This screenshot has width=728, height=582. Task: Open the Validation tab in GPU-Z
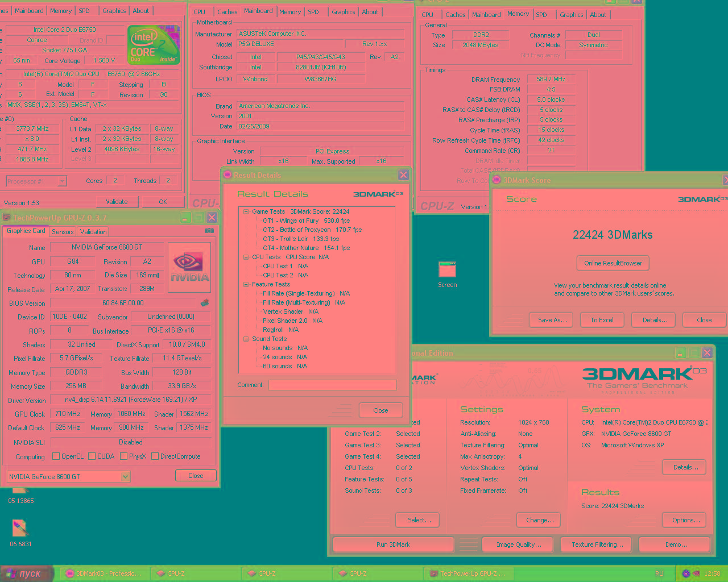tap(93, 232)
